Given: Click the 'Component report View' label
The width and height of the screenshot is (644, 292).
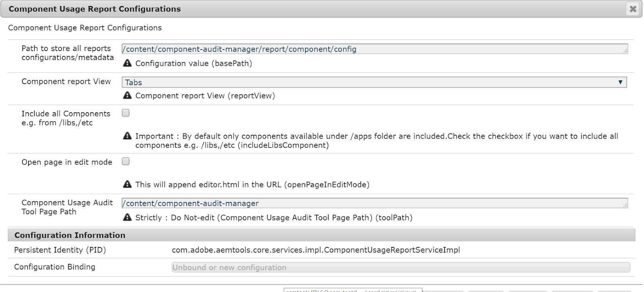Looking at the screenshot, I should [x=66, y=81].
